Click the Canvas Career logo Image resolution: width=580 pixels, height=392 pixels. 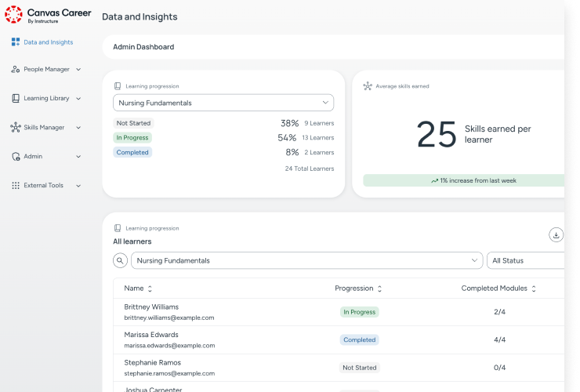click(14, 14)
